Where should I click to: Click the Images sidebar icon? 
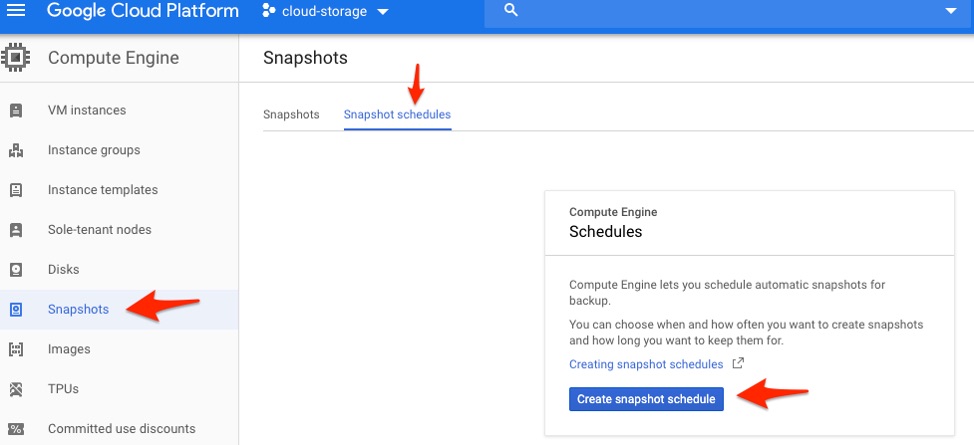pos(16,349)
